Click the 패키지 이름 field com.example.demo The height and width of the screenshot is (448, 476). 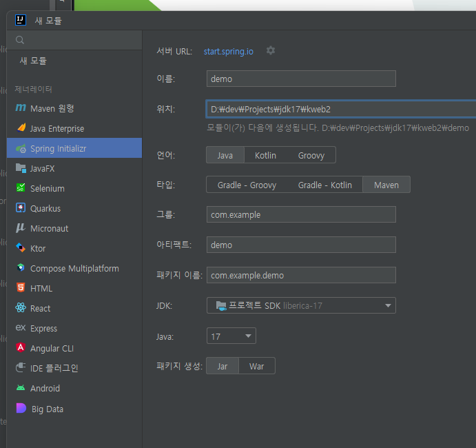click(301, 275)
